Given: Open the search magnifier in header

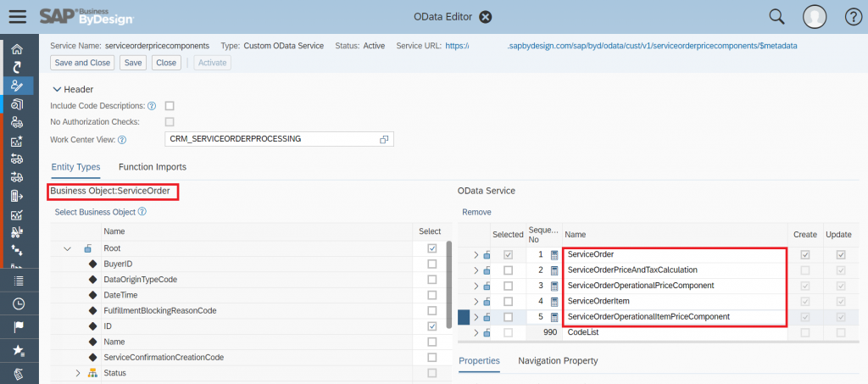Looking at the screenshot, I should (x=776, y=17).
